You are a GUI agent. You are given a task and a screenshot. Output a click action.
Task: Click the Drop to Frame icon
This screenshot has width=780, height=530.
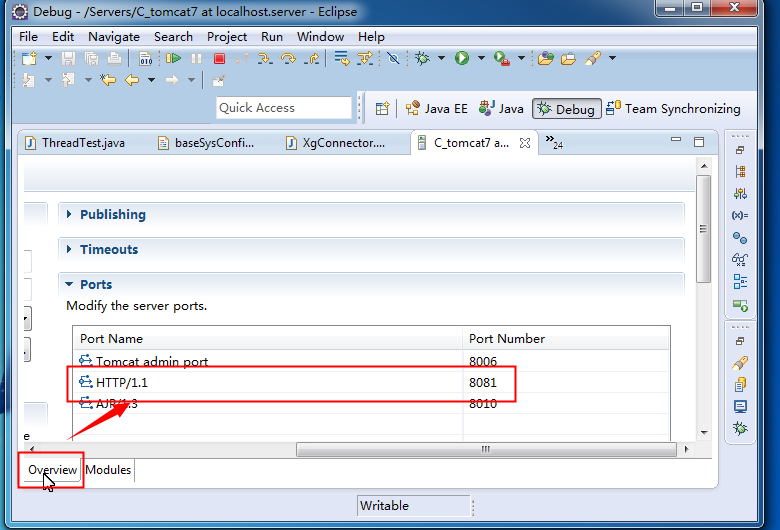coord(342,58)
